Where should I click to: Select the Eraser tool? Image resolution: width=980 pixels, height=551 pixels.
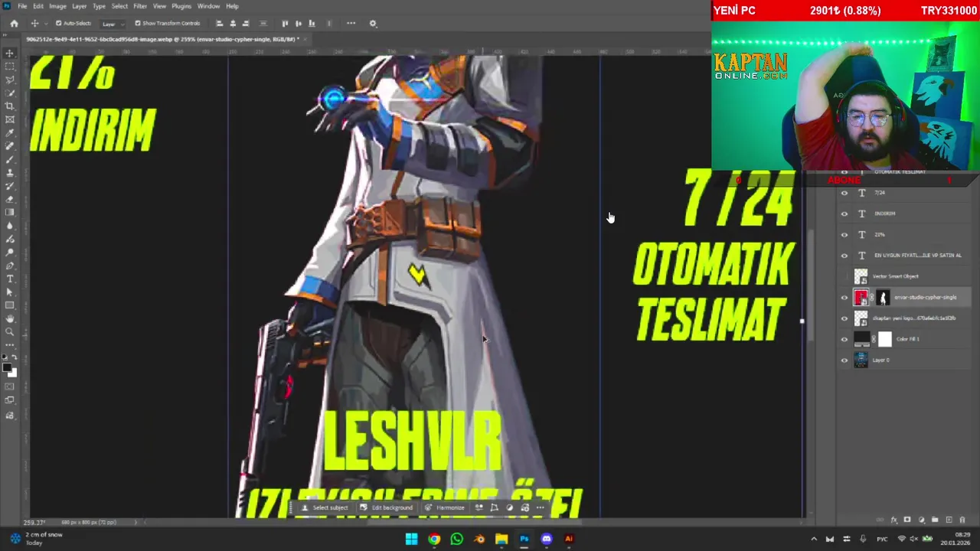point(10,199)
